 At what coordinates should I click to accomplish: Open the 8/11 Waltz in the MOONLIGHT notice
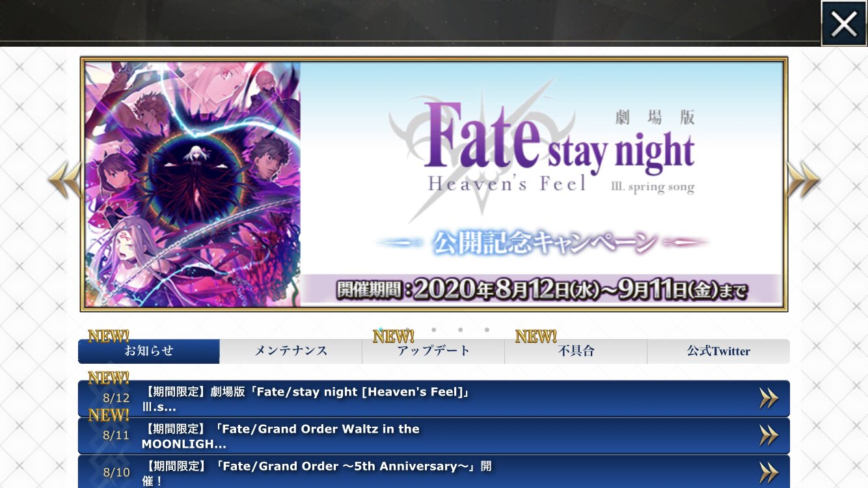[x=434, y=436]
